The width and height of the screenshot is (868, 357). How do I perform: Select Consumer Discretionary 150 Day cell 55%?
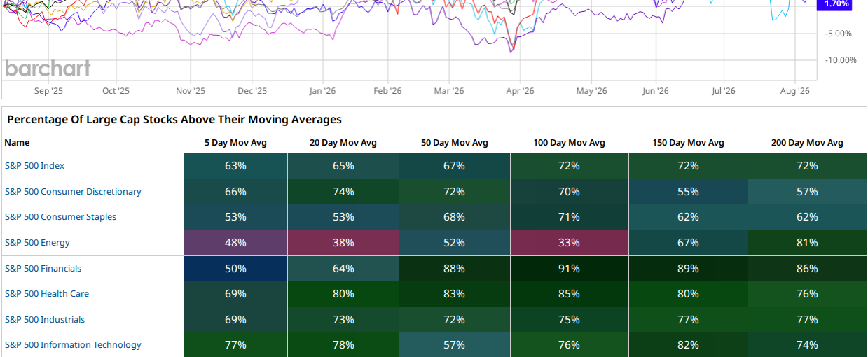click(x=688, y=191)
